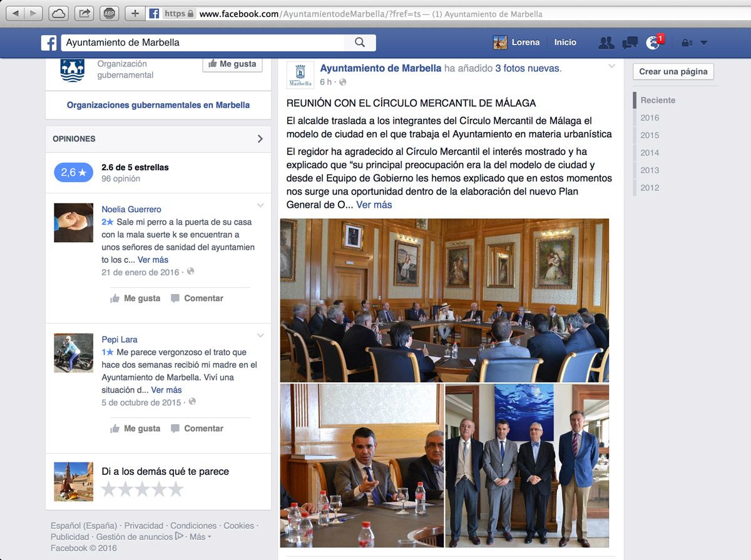Image resolution: width=751 pixels, height=560 pixels.
Task: Click the search magnifier button
Action: tap(360, 43)
